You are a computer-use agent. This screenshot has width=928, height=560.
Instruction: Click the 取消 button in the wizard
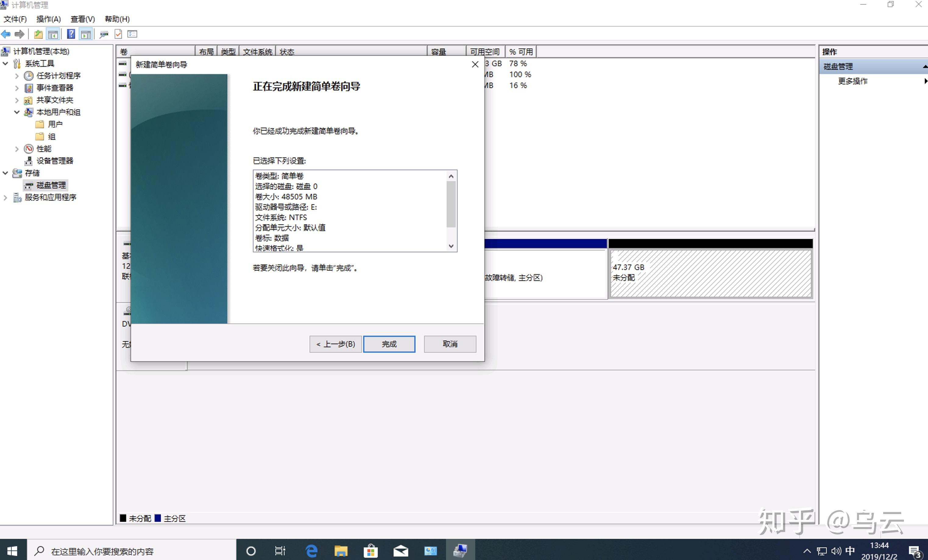450,344
